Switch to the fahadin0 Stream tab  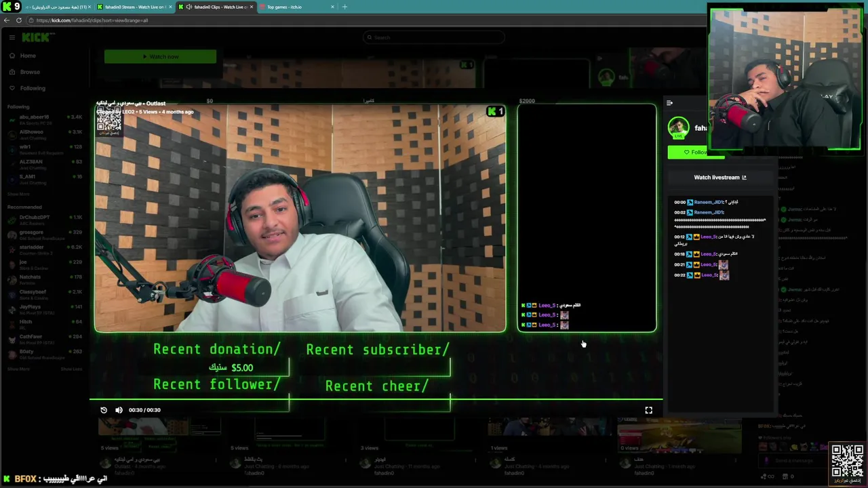pyautogui.click(x=133, y=7)
